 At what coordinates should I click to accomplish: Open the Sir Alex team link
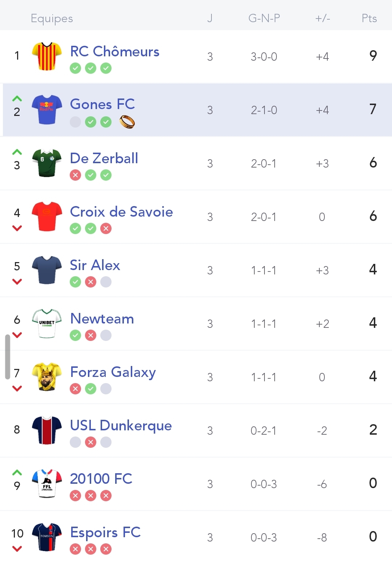point(95,265)
